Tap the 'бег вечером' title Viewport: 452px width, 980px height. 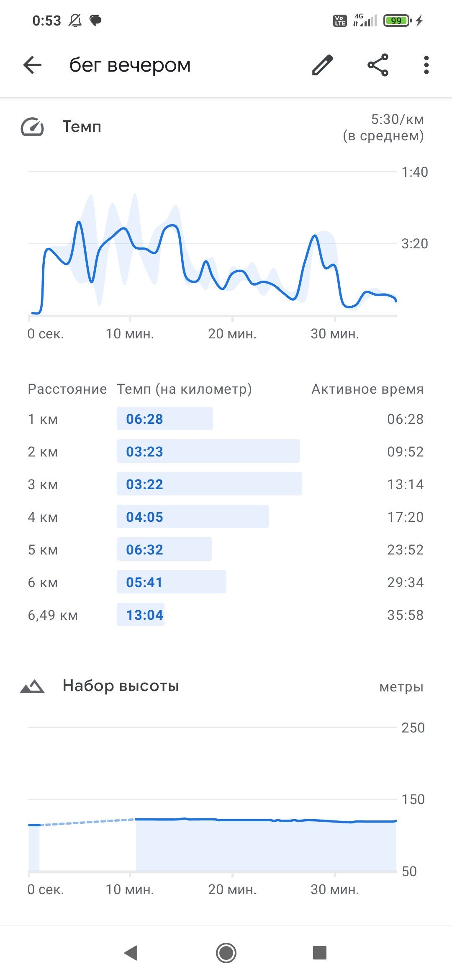pos(130,65)
